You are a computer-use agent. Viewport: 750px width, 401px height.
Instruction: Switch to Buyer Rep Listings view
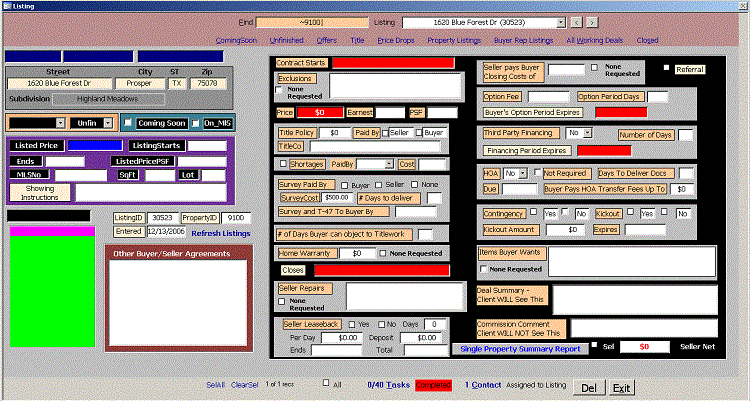[523, 40]
